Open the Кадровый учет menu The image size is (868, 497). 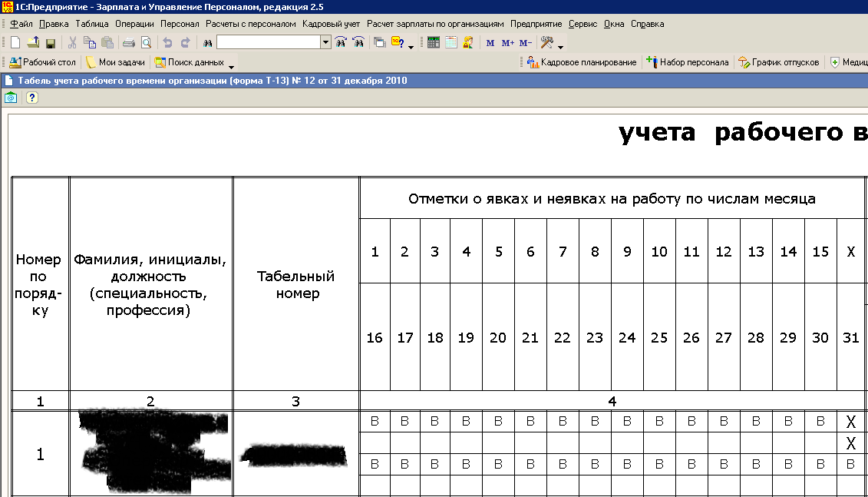click(331, 24)
